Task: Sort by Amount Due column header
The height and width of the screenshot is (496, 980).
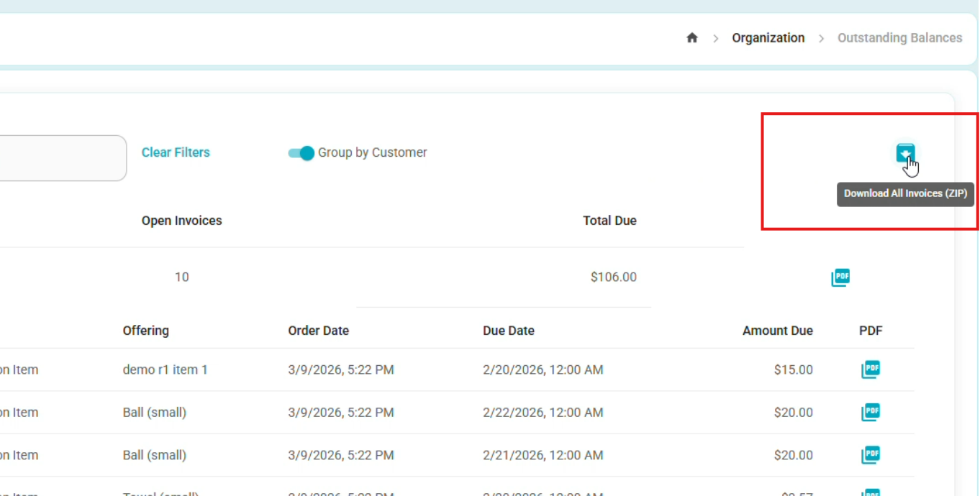Action: click(x=778, y=331)
